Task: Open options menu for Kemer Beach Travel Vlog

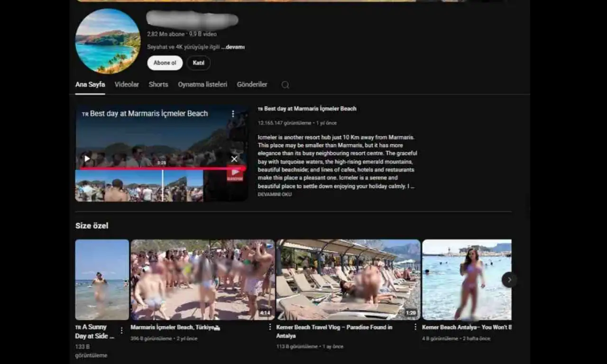Action: point(415,327)
